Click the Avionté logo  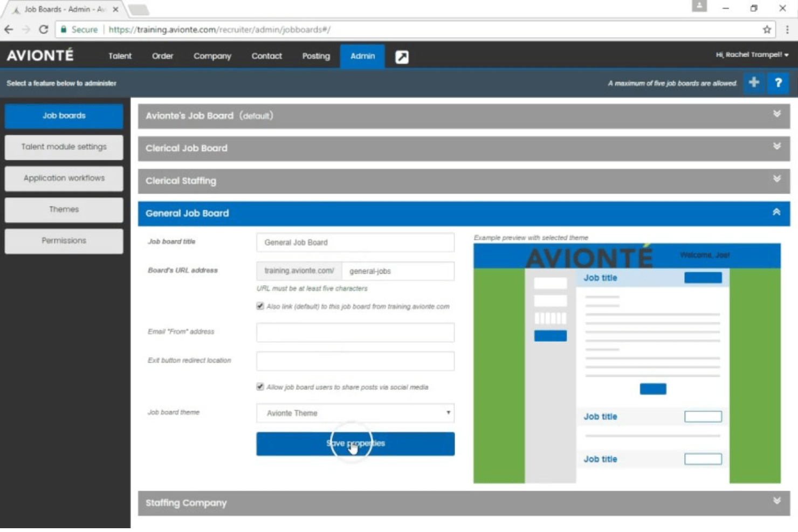coord(40,55)
